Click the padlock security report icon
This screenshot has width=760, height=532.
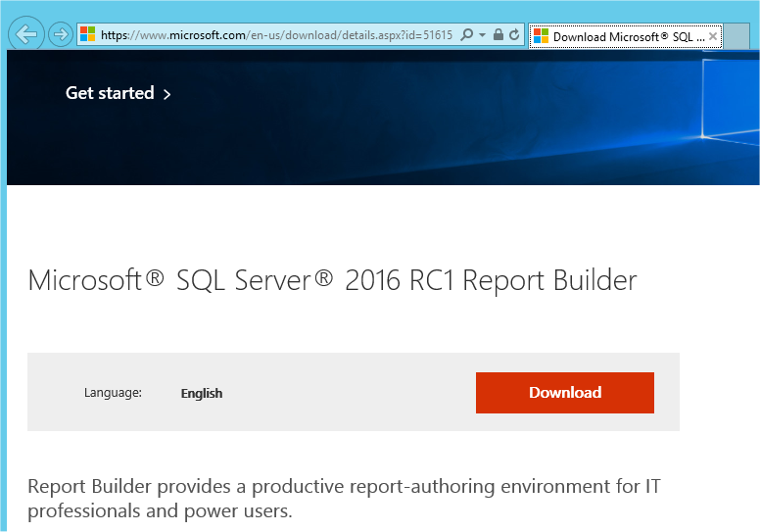[499, 34]
